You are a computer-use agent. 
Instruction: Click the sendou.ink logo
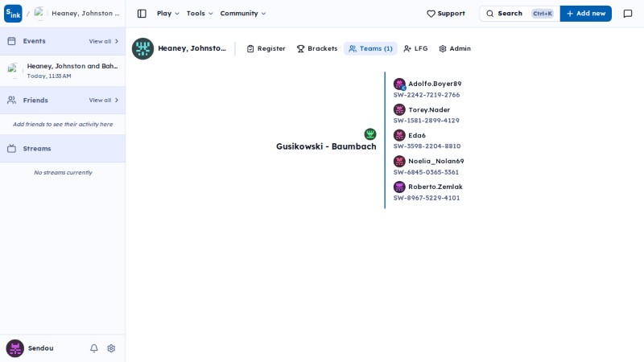13,14
